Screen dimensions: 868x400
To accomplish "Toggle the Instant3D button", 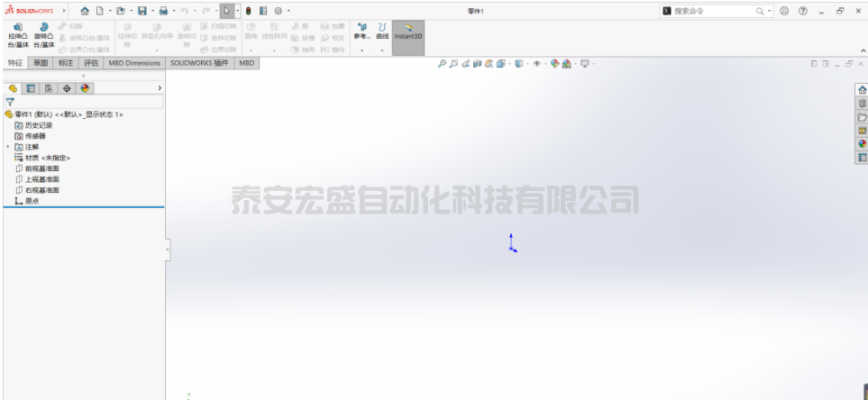I will [x=408, y=36].
